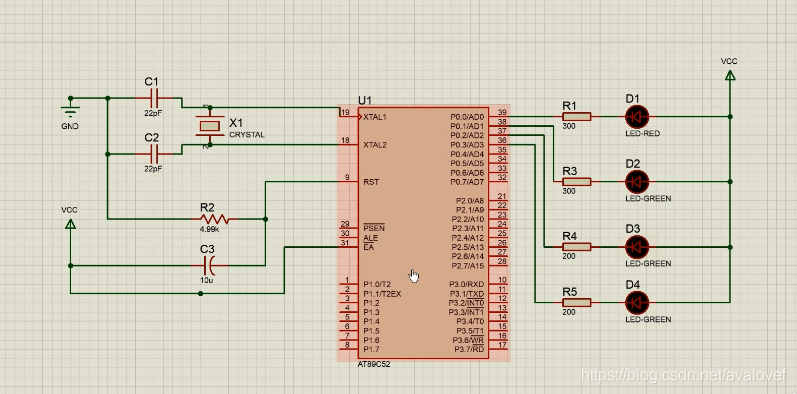Select the D4 LED at the bottom
The width and height of the screenshot is (797, 394).
636,302
